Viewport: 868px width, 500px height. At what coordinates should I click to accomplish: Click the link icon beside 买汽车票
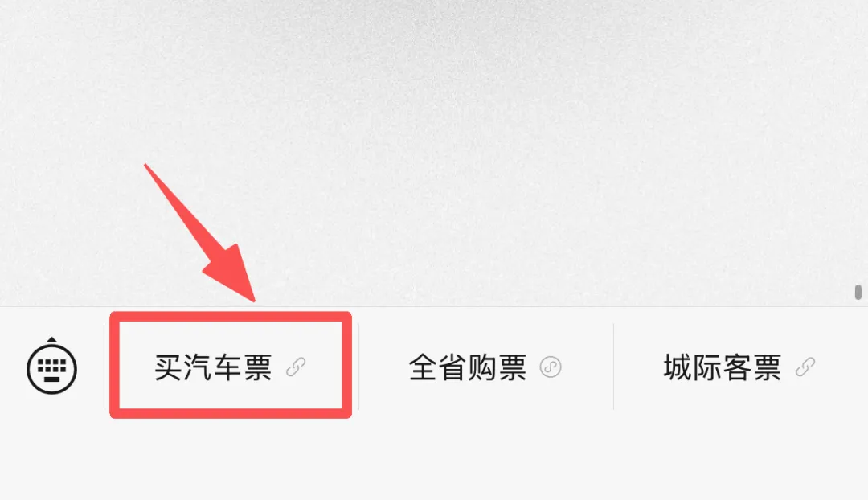coord(296,367)
